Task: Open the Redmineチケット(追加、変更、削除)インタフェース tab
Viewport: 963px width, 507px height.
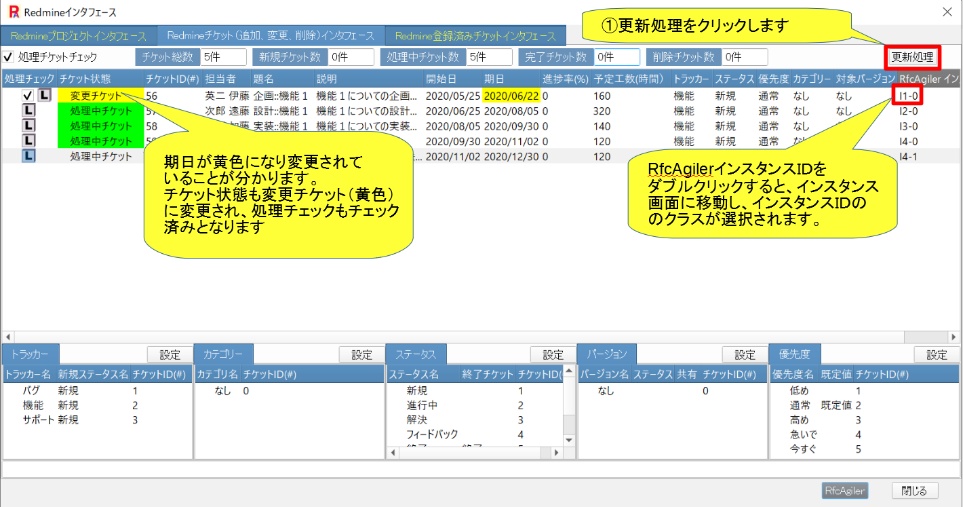Action: click(x=271, y=36)
